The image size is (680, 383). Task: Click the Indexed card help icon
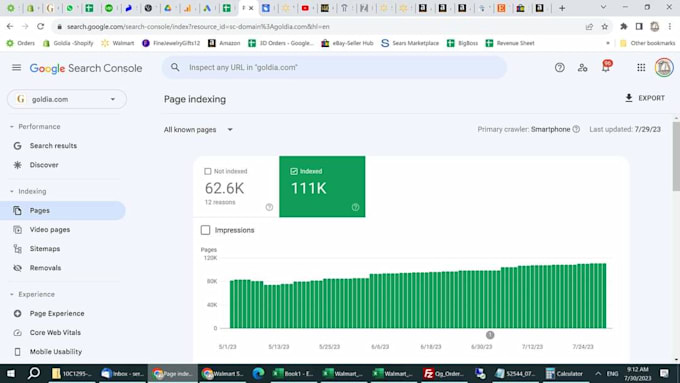(356, 207)
